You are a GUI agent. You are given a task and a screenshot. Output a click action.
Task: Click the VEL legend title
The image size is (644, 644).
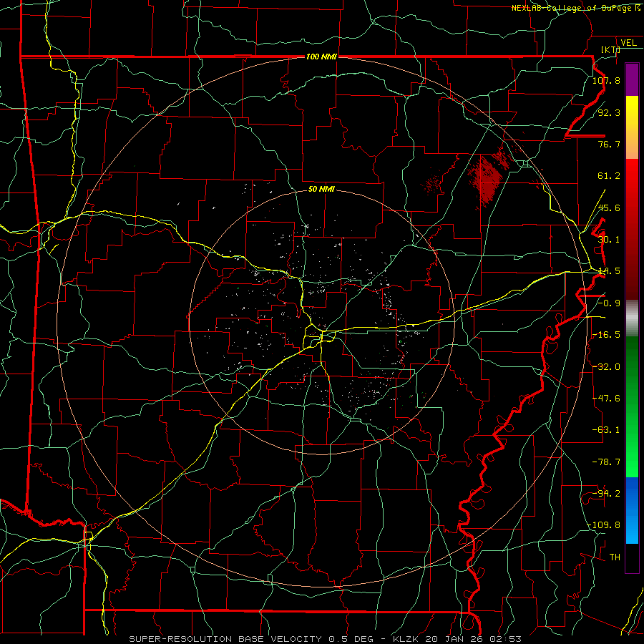pos(628,43)
